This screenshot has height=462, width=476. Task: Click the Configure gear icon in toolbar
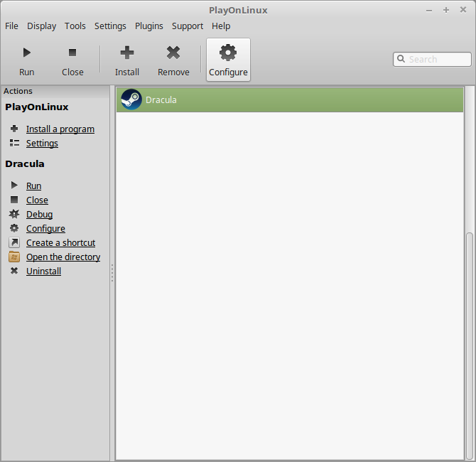[228, 53]
